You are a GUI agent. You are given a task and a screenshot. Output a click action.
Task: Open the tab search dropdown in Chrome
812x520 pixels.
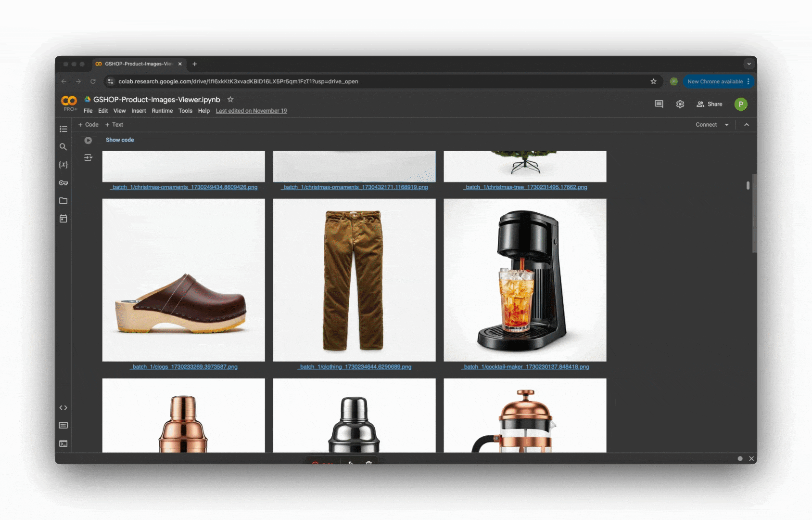coord(749,64)
